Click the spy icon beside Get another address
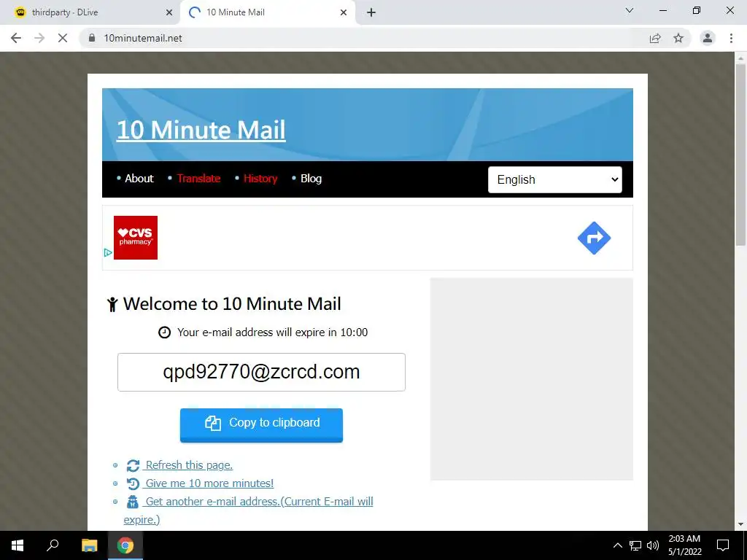 [x=133, y=502]
